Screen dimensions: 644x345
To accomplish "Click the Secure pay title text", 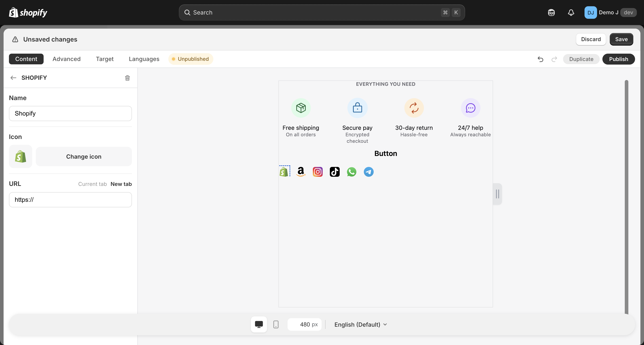I will coord(357,128).
